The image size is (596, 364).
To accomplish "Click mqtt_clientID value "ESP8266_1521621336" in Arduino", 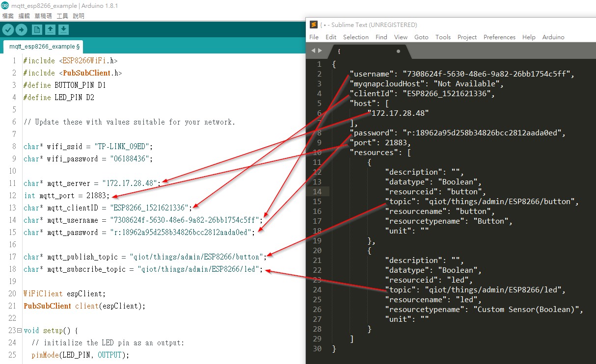I will (150, 208).
